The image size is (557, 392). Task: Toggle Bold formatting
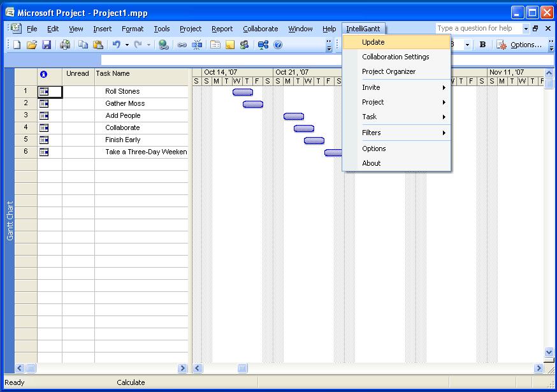pyautogui.click(x=482, y=45)
